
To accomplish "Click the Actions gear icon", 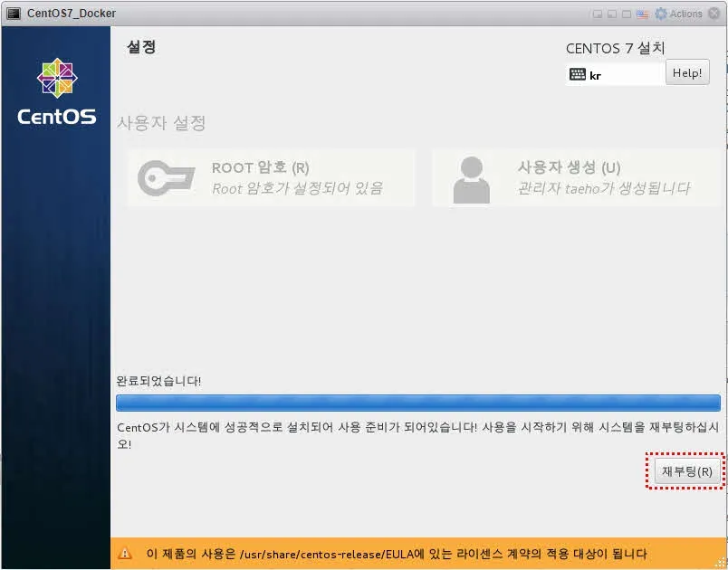I will pyautogui.click(x=661, y=14).
